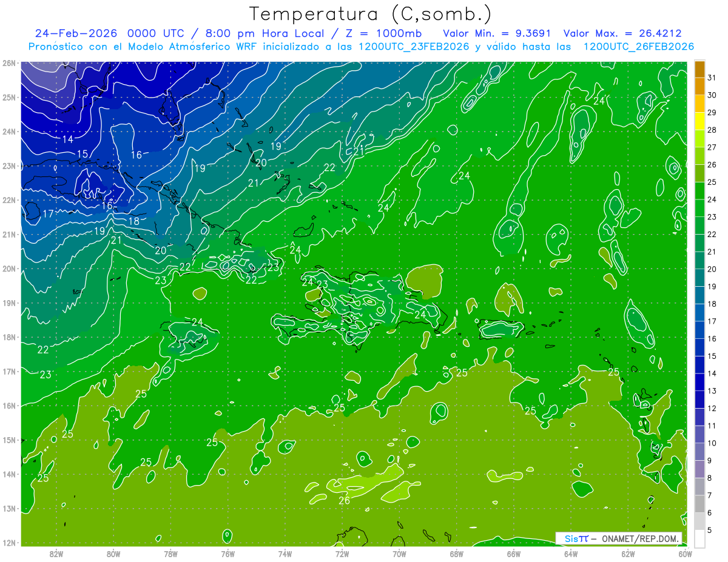Select the "Z = 1000mb" level label
Screen dimensions: 728x562
coord(383,33)
